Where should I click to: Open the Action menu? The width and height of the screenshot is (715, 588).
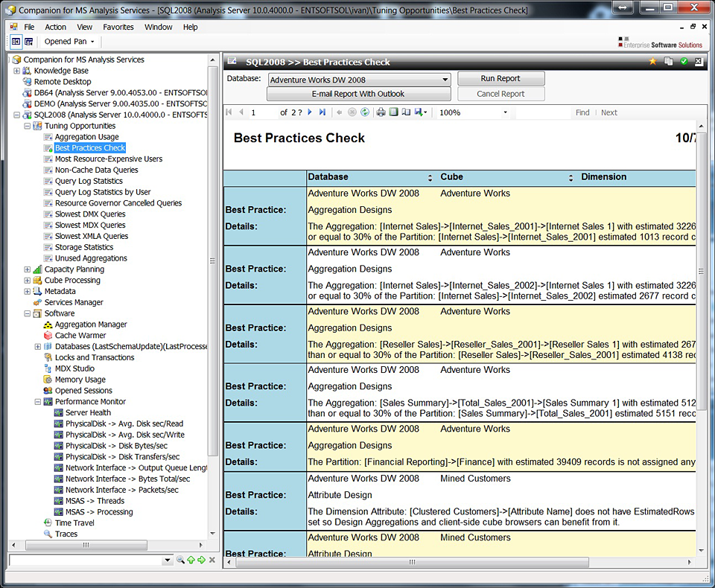(55, 28)
